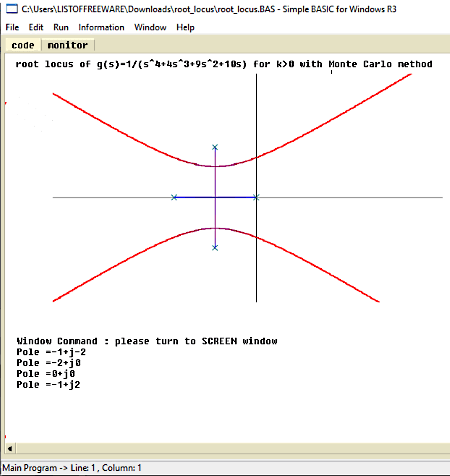This screenshot has width=450, height=476.
Task: Click the root locus title text
Action: coord(224,64)
